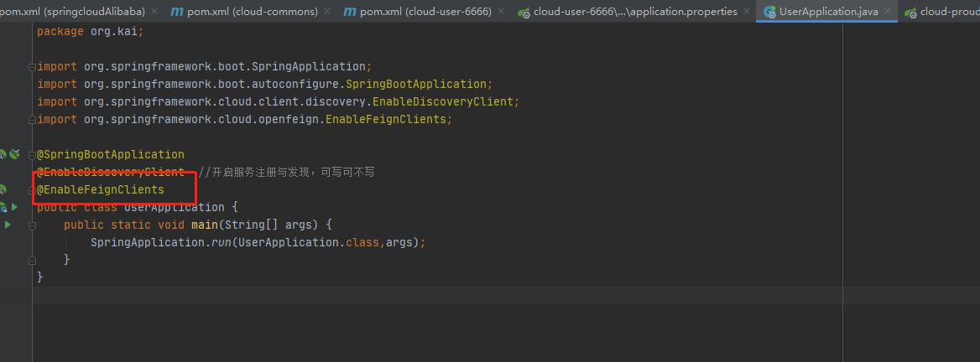
Task: Click EnableFeignClients in the openfeign import
Action: pyautogui.click(x=386, y=119)
